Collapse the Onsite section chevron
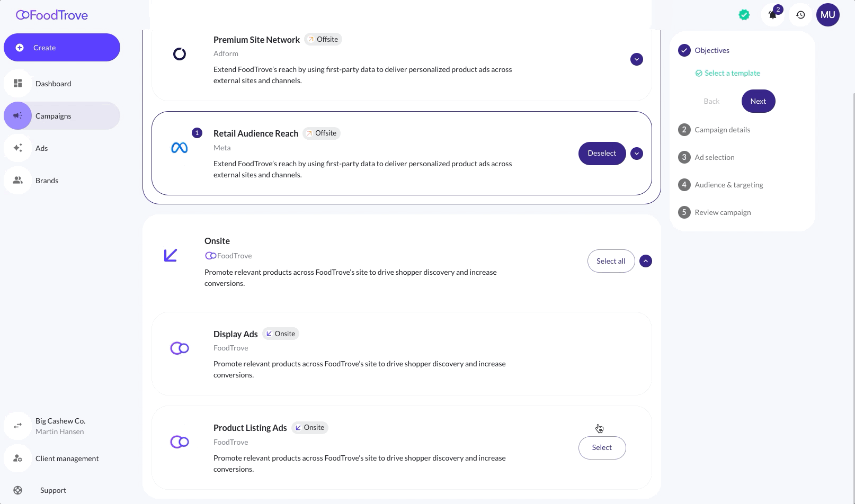Viewport: 855px width, 504px height. 646,261
